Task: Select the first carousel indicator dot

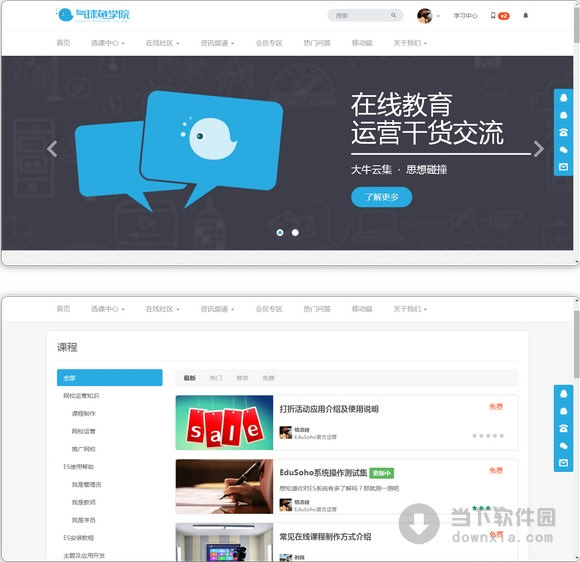Action: pos(280,232)
